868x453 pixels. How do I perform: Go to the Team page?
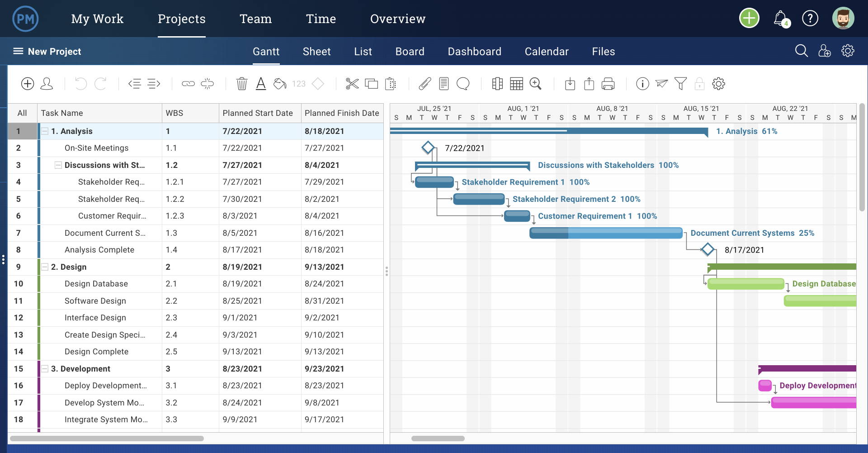255,19
